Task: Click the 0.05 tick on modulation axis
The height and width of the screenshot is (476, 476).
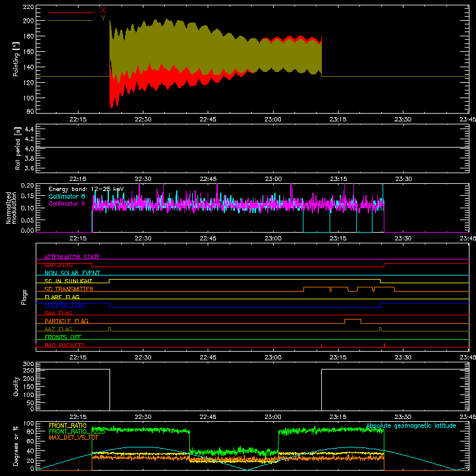Action: 27,220
